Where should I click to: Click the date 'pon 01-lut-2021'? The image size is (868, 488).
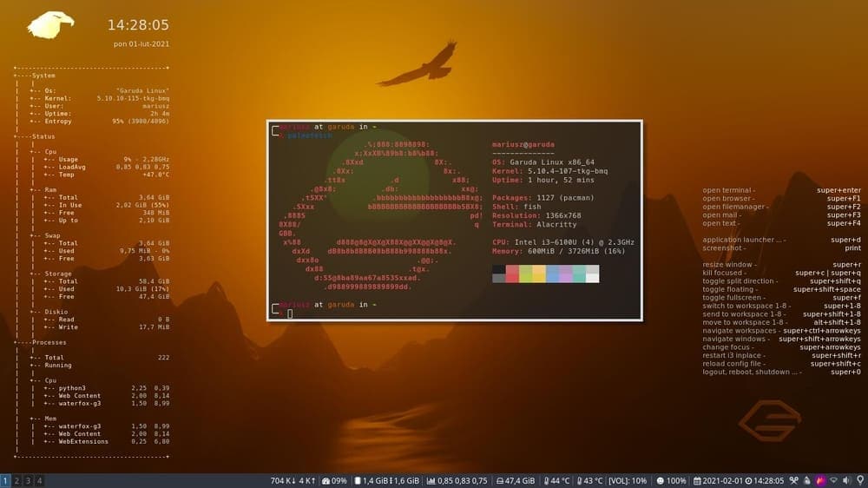pyautogui.click(x=141, y=43)
